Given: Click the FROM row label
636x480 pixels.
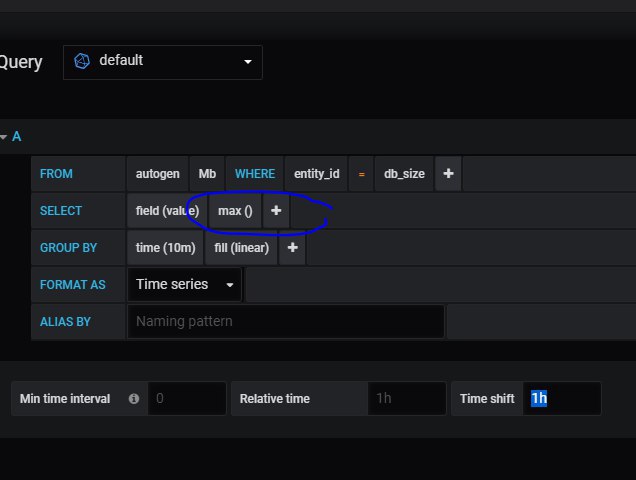Looking at the screenshot, I should point(56,174).
